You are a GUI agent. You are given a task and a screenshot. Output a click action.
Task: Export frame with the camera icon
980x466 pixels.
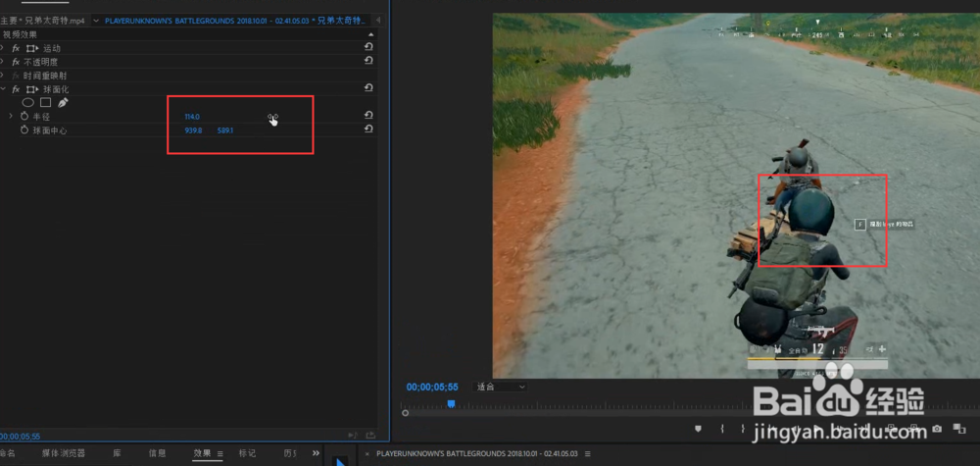(937, 429)
